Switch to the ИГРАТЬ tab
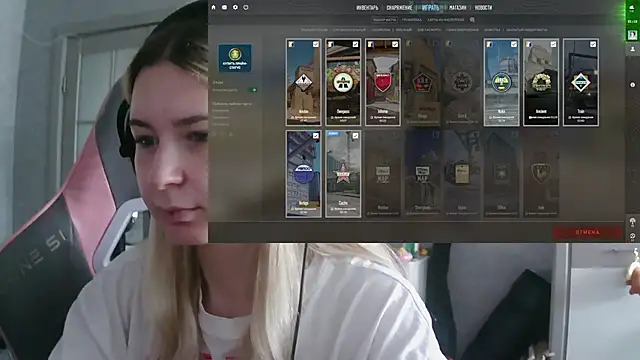Image resolution: width=640 pixels, height=360 pixels. [431, 7]
